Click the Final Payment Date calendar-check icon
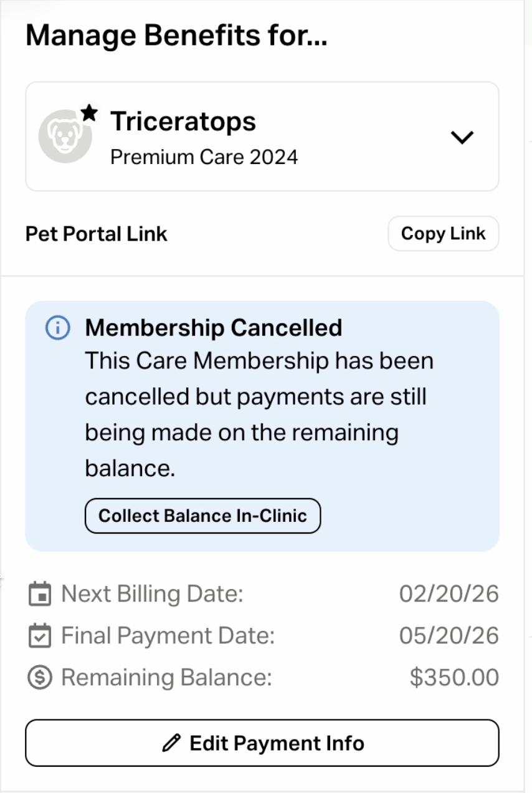 (x=40, y=636)
